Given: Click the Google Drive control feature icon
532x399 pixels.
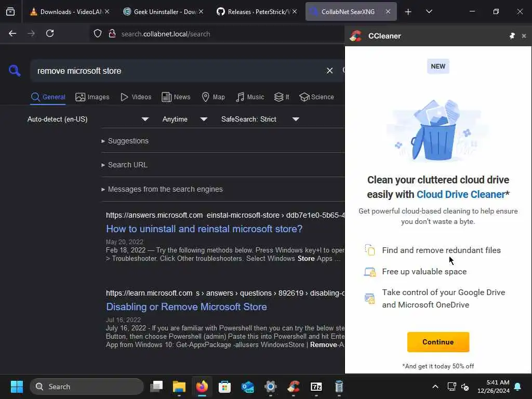Looking at the screenshot, I should (370, 299).
